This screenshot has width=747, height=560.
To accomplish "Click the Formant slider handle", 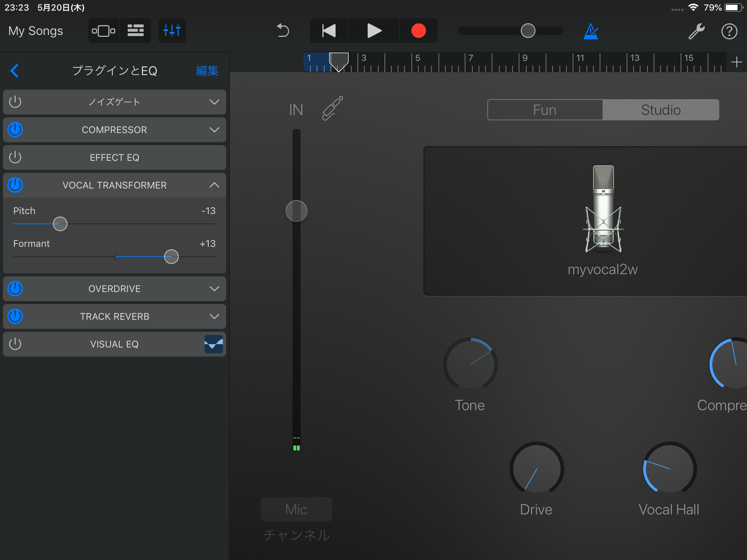I will click(x=171, y=257).
